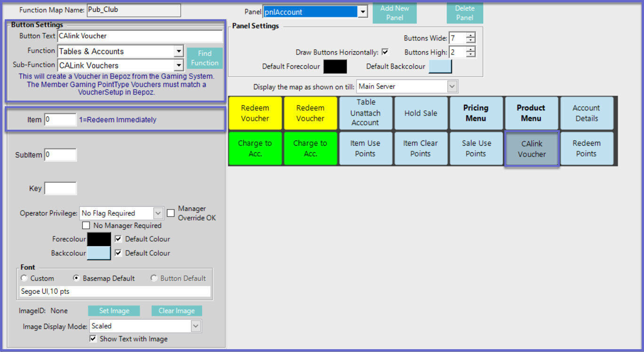
Task: Select the Pricing Menu map button
Action: 476,113
